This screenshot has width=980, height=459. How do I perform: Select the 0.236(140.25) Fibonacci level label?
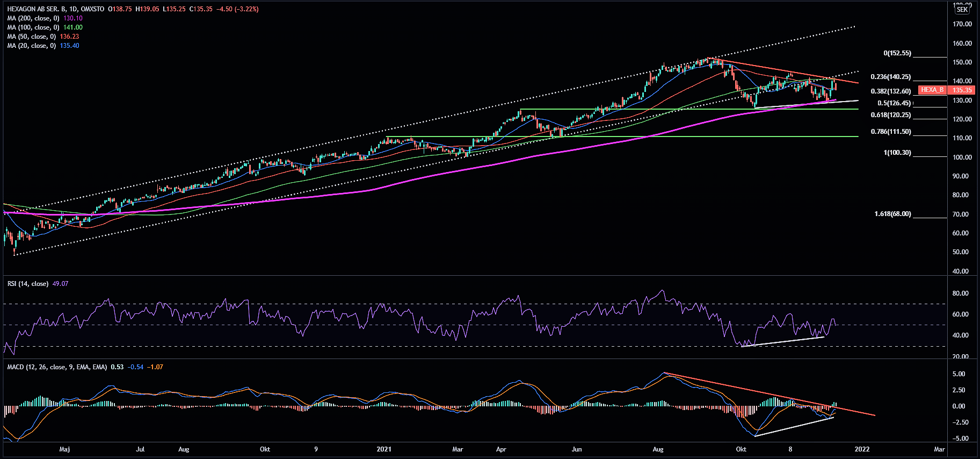(890, 77)
